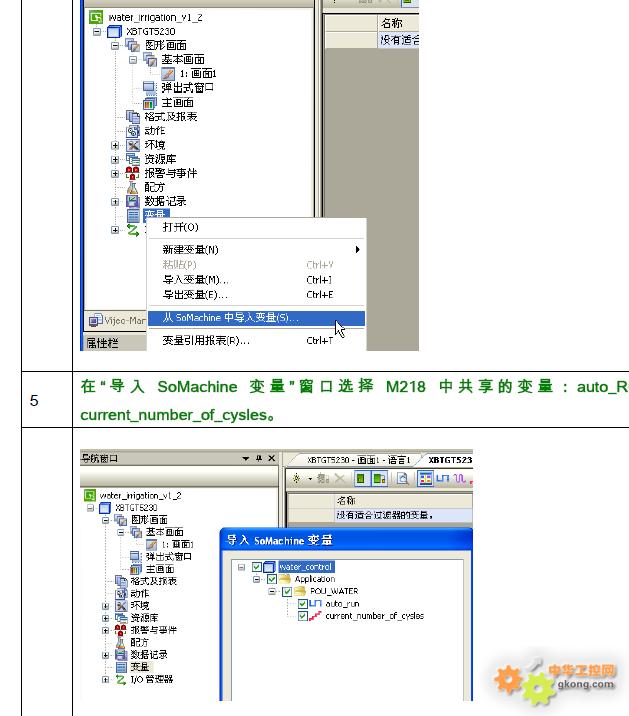Collapse the 基本画面 node beside the context menu

[133, 60]
